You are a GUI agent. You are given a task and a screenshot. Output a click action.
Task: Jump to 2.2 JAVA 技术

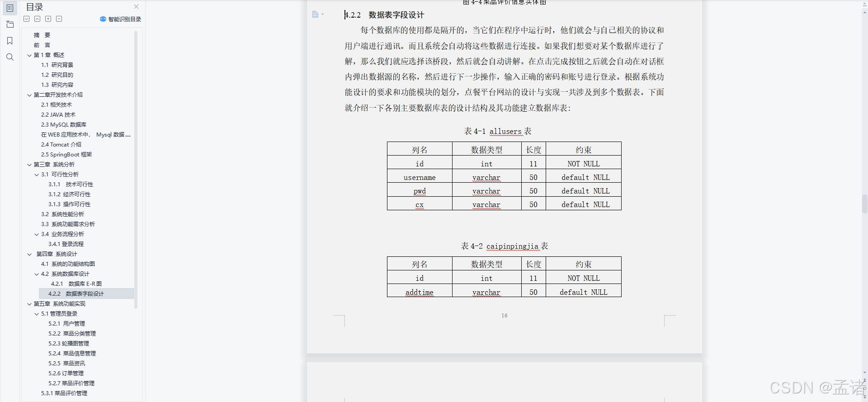(58, 115)
